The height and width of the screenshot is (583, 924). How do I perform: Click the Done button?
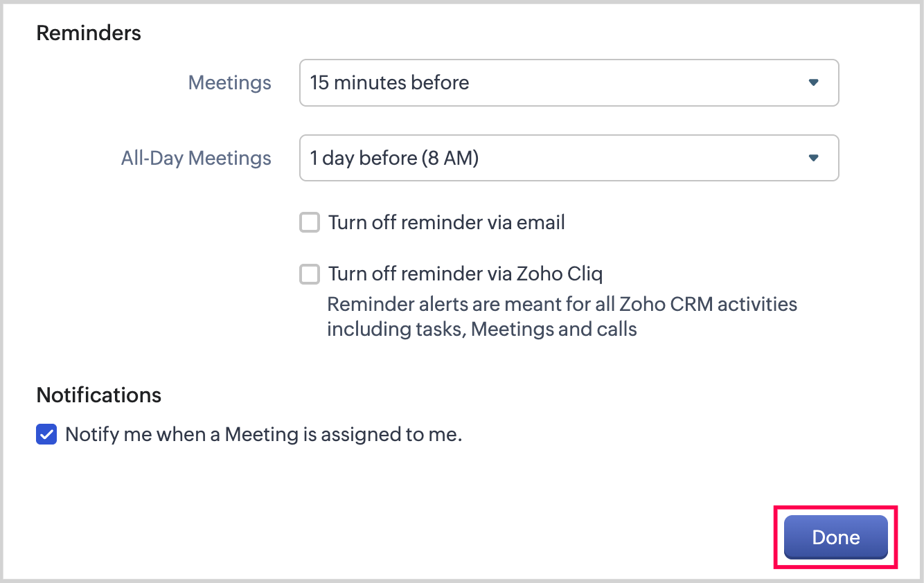(x=835, y=537)
